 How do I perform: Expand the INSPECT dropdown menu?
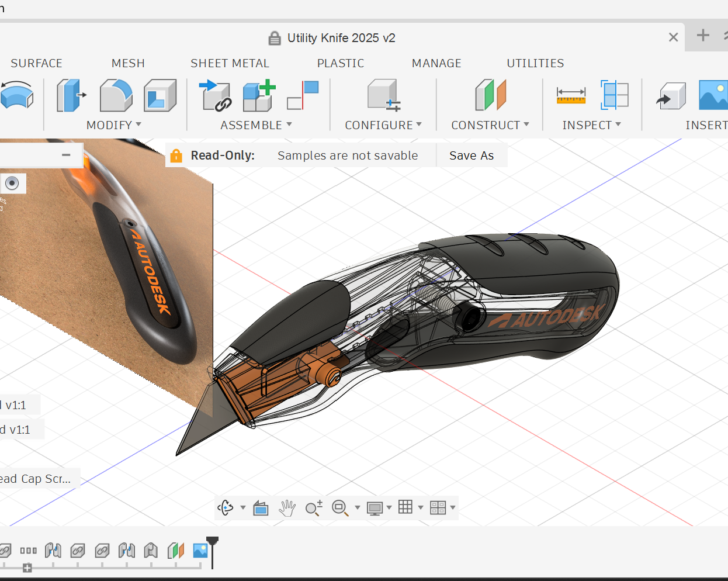[x=592, y=125]
